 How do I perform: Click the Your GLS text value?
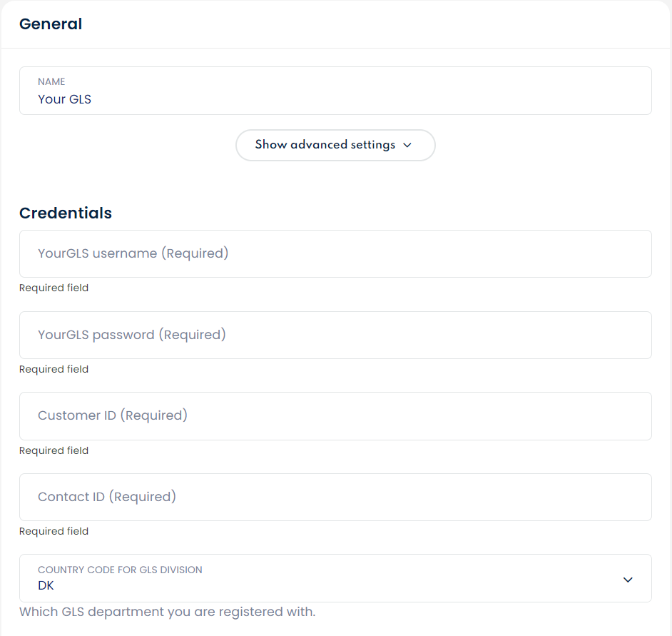(65, 99)
